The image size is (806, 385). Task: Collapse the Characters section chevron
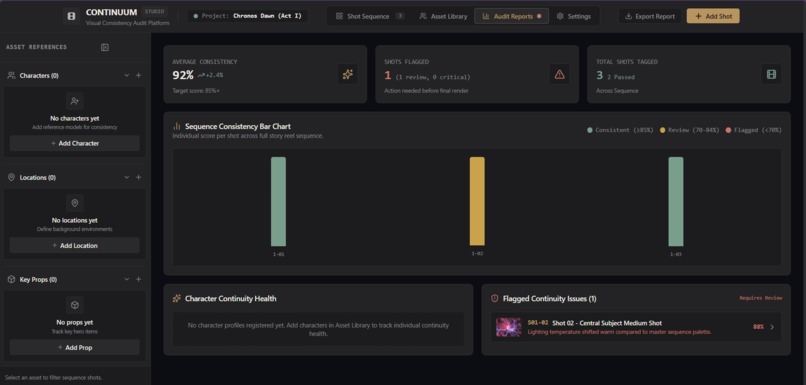pos(126,76)
